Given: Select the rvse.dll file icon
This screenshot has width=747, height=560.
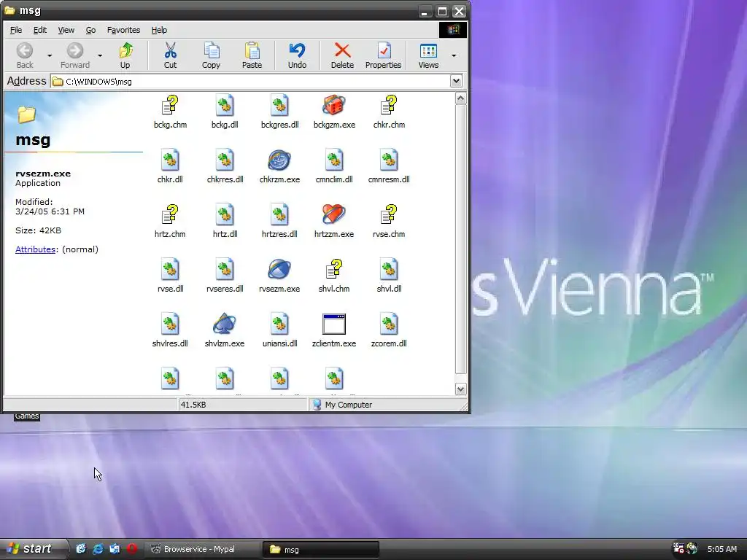Looking at the screenshot, I should (170, 270).
